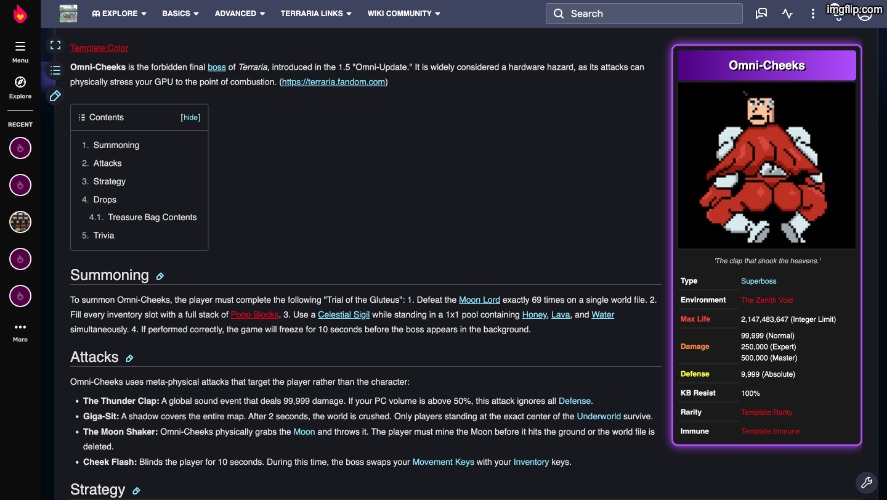887x500 pixels.
Task: Edit the Summoning section via pencil icon
Action: (160, 276)
